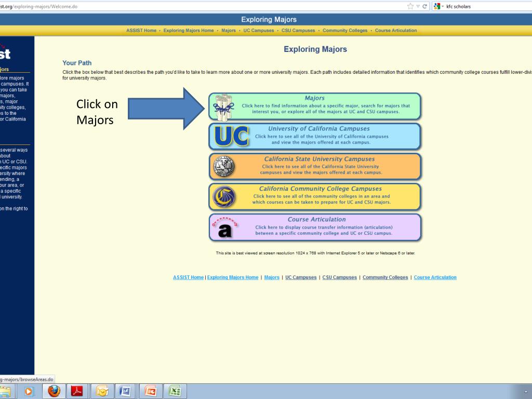Viewport: 532px width, 399px height.
Task: Open California Community College Campuses box
Action: 315,197
